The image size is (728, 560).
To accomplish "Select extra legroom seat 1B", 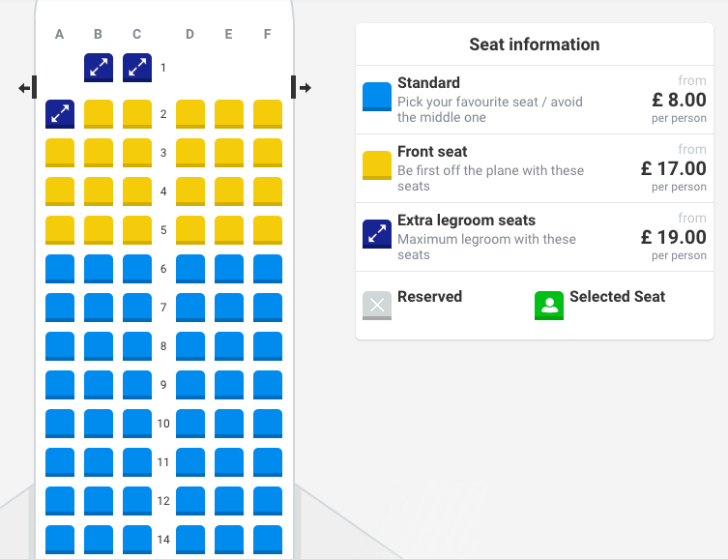I will pos(99,68).
